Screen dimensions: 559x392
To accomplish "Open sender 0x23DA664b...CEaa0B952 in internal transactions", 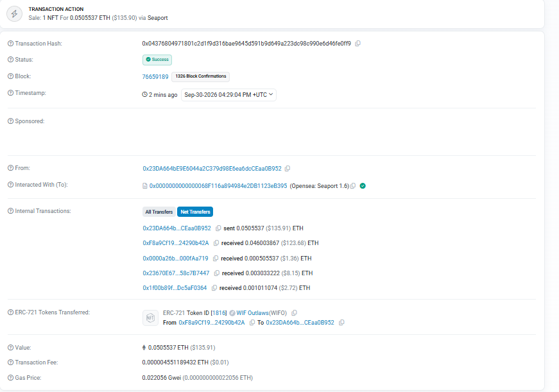I will [x=177, y=228].
